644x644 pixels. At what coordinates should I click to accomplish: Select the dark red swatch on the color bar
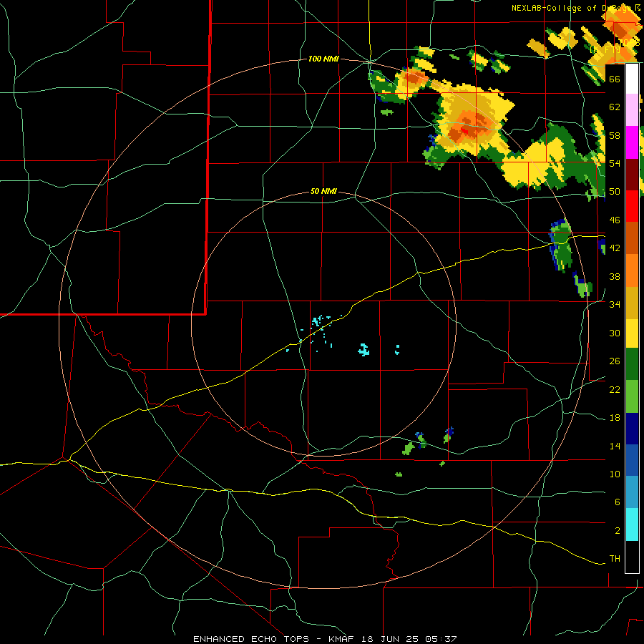[x=632, y=175]
